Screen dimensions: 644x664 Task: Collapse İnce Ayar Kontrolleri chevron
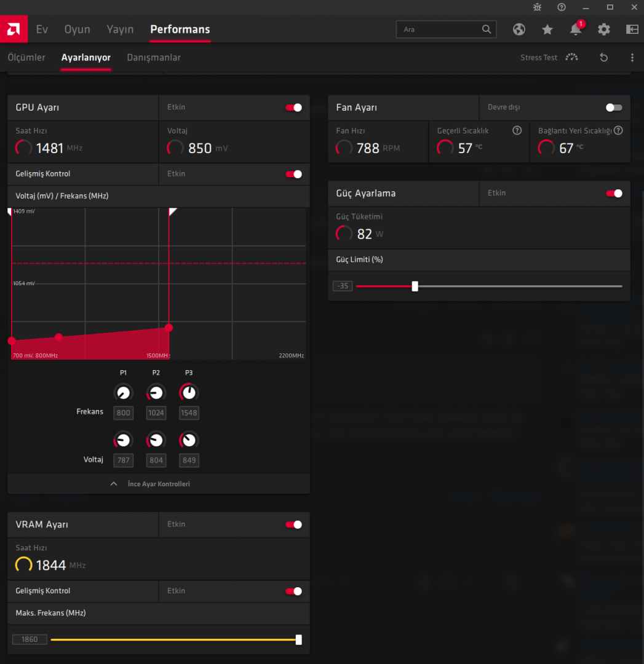[x=114, y=484]
